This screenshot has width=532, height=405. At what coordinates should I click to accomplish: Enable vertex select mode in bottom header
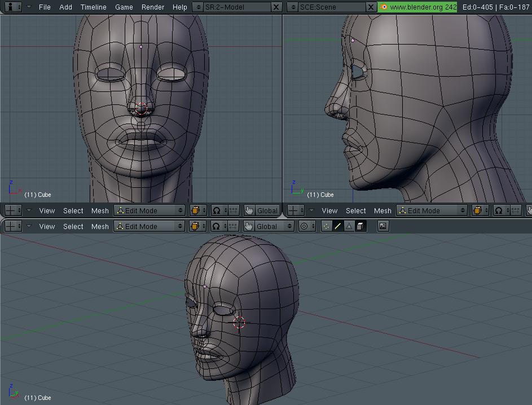coord(326,226)
